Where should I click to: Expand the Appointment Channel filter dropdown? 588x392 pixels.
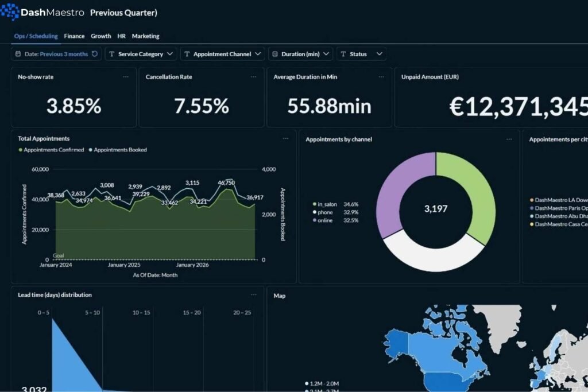[x=222, y=54]
